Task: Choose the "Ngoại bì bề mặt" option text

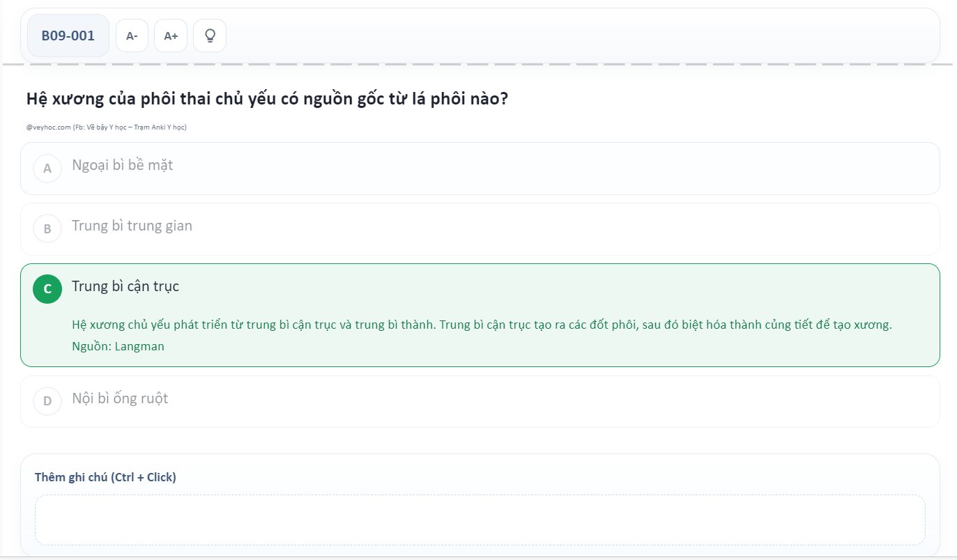Action: pyautogui.click(x=122, y=166)
